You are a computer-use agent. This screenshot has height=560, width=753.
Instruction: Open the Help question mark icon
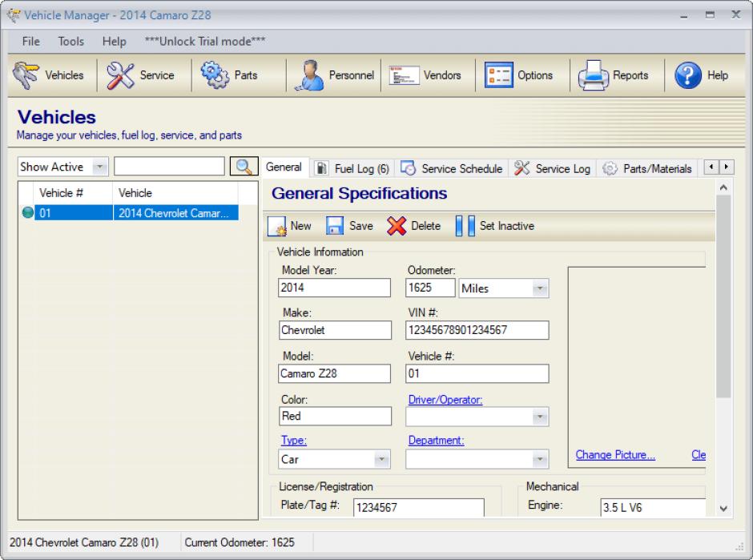tap(687, 75)
